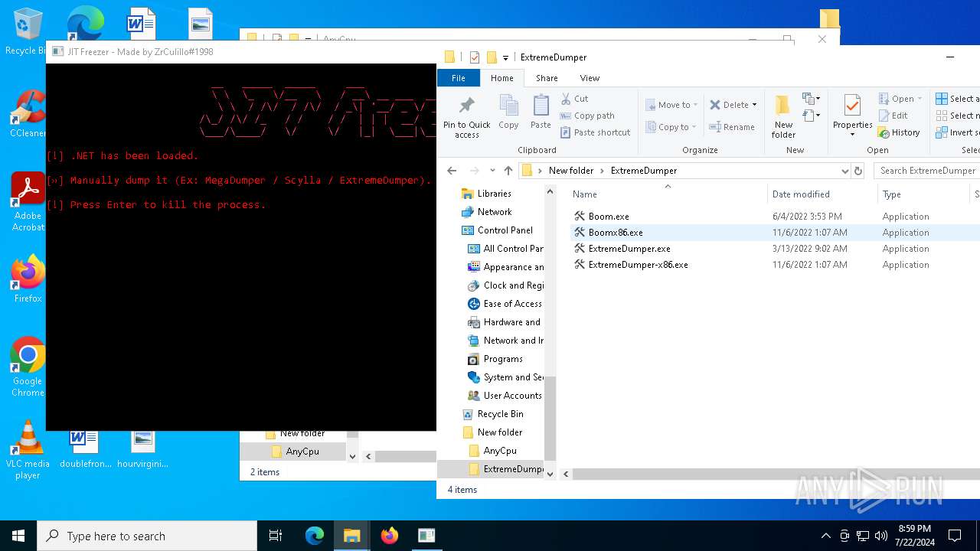The height and width of the screenshot is (551, 980).
Task: Open the recent locations dropdown chevron
Action: point(492,171)
